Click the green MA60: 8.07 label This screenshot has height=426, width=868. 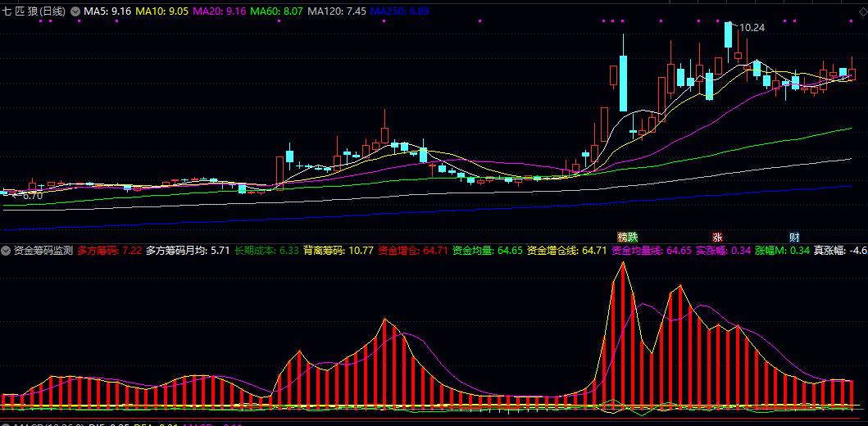tap(276, 12)
